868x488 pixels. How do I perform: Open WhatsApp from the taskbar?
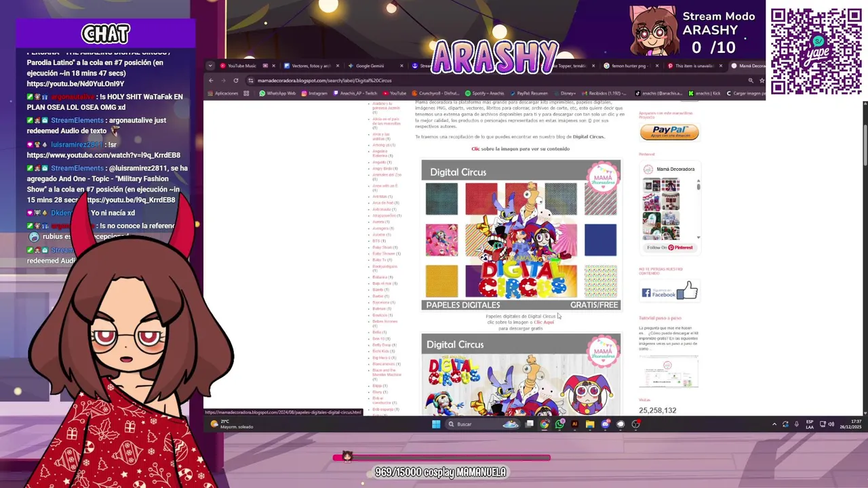click(559, 424)
